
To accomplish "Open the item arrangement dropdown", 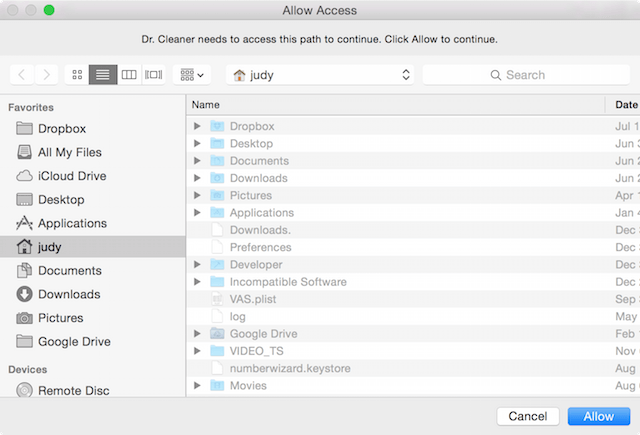I will [x=192, y=75].
